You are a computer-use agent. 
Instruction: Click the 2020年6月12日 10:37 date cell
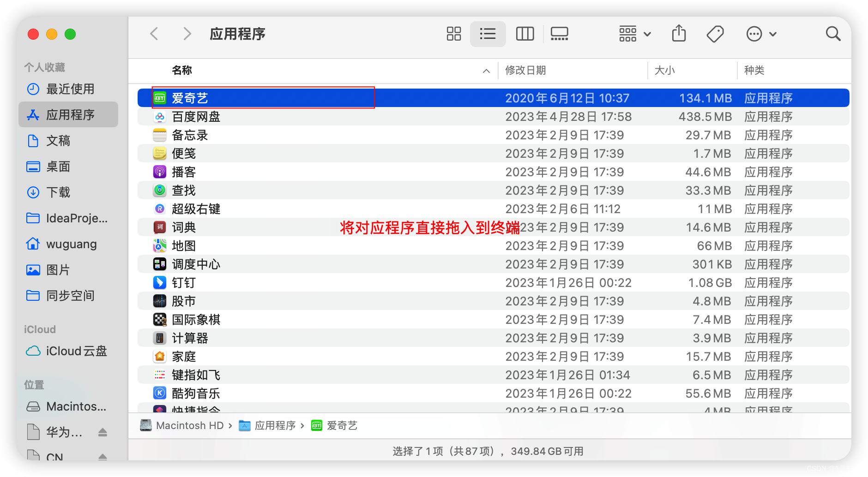(567, 98)
